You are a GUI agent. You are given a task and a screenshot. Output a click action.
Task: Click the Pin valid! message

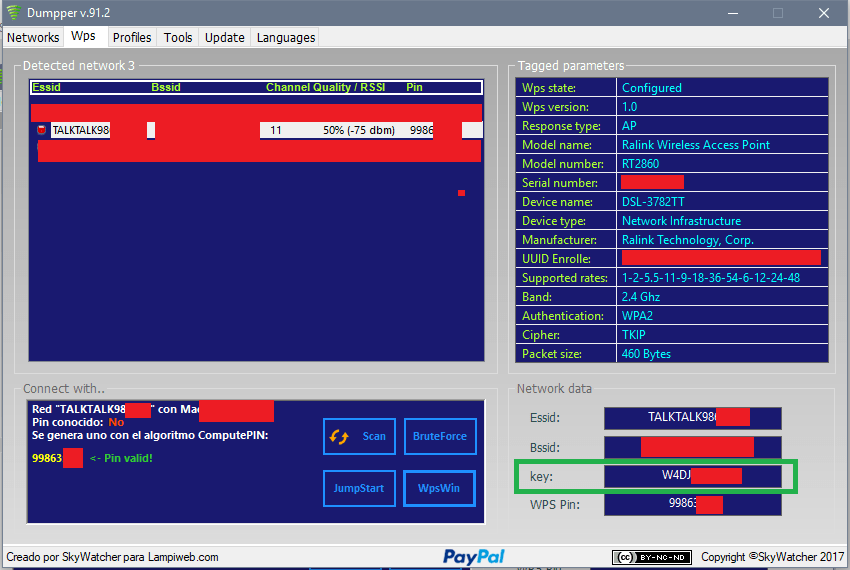121,458
